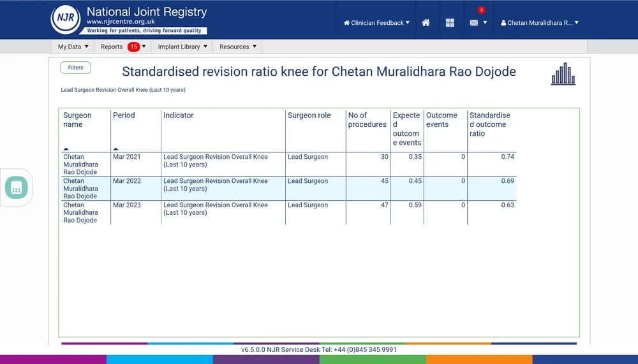Click Lead Surgeon role in Mar 2023 row
This screenshot has height=364, width=638.
(308, 205)
